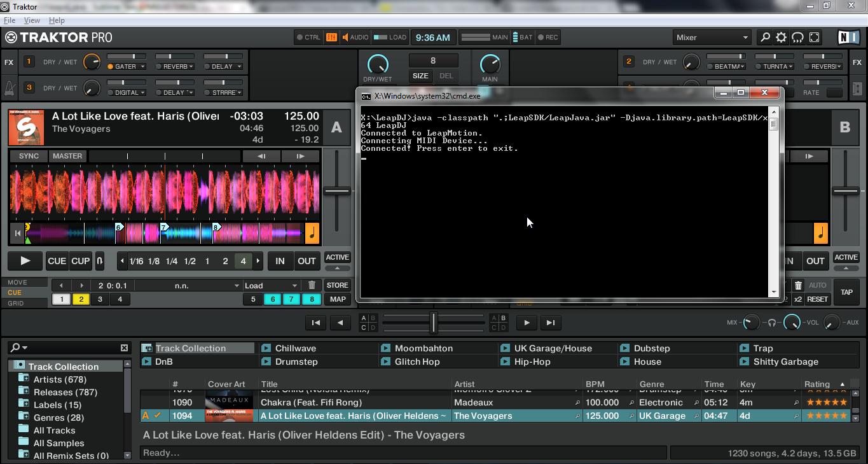Toggle the REC recording indicator
This screenshot has height=464, width=868.
(x=548, y=38)
